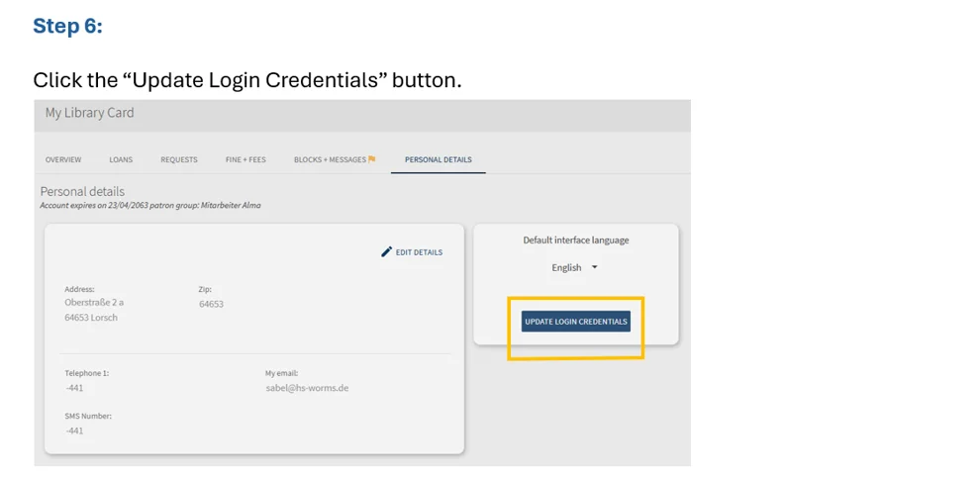Click the pencil icon beside Edit Details
980x482 pixels.
point(386,252)
